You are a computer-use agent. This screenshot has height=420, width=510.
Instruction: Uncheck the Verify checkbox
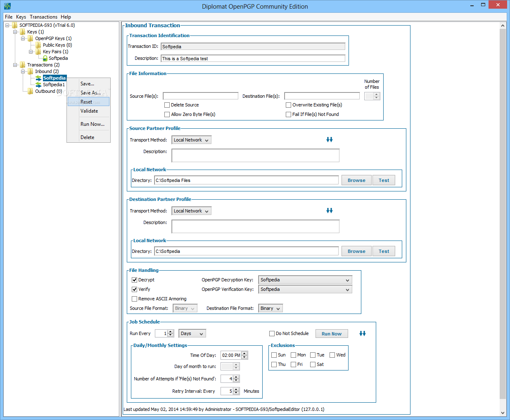tap(134, 289)
